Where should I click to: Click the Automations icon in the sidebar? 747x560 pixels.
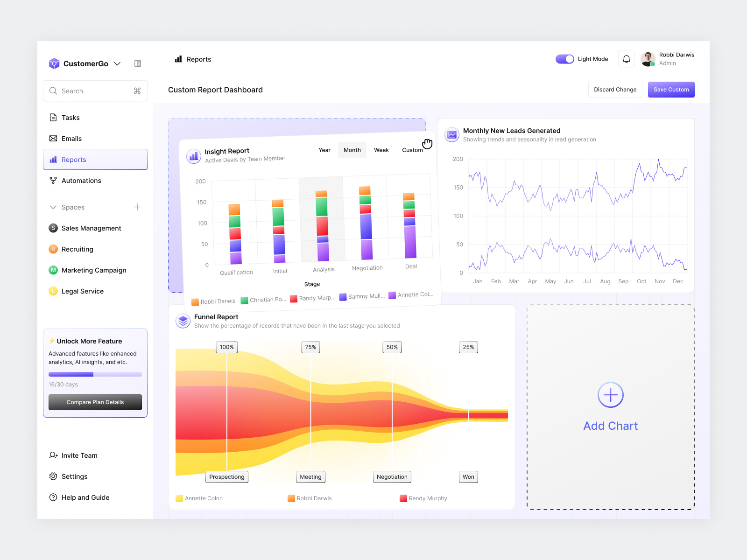[x=53, y=180]
